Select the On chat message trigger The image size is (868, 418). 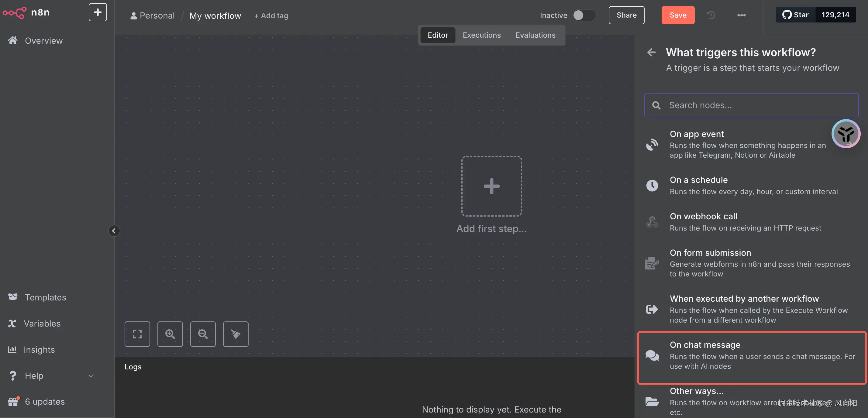click(751, 356)
